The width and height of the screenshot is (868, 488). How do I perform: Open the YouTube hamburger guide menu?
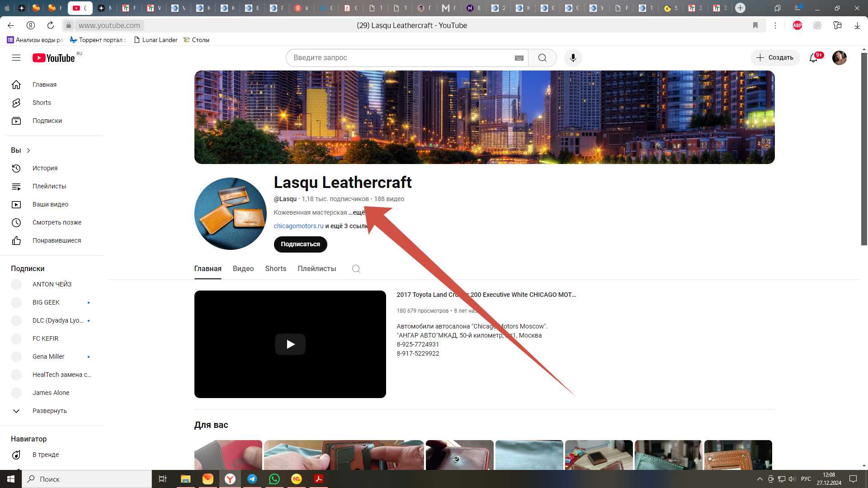[16, 58]
